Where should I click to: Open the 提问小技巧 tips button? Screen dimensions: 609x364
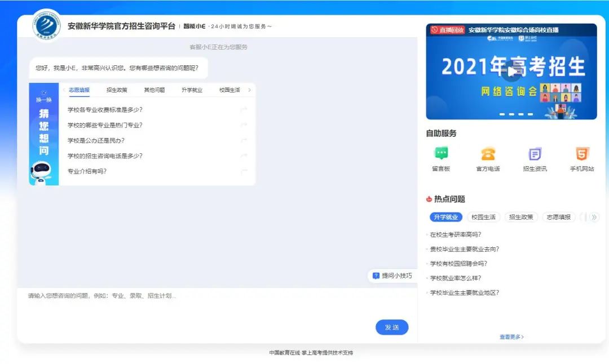[392, 276]
